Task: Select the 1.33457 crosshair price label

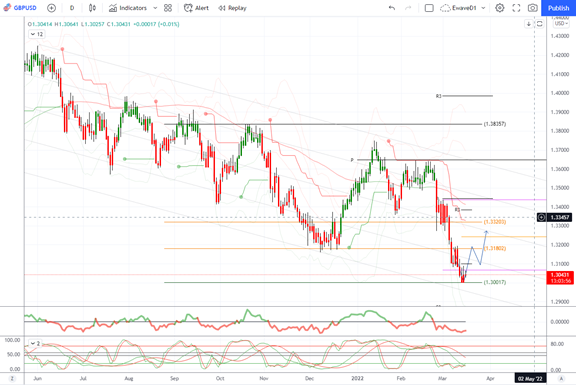Action: point(559,217)
